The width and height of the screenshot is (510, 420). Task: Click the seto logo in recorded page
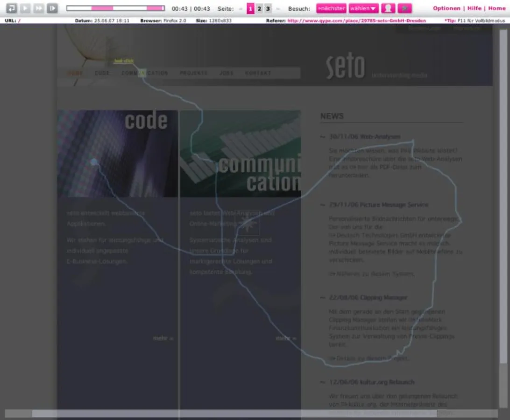tap(345, 68)
